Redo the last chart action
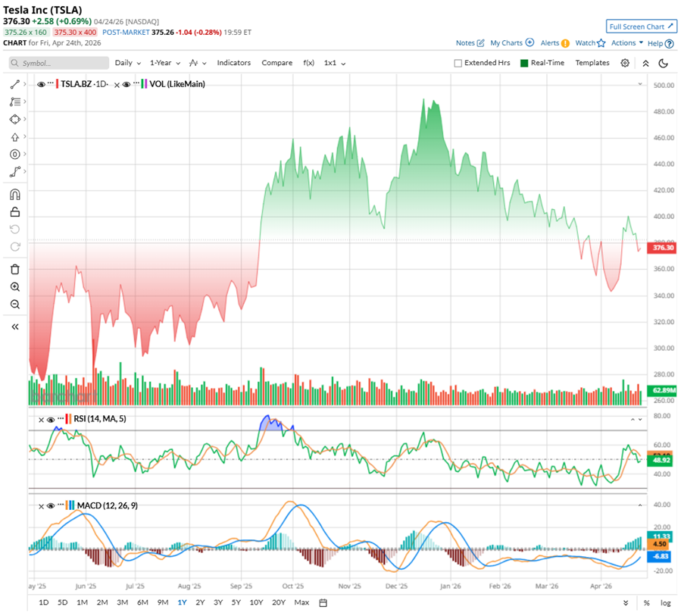This screenshot has height=616, width=684. pyautogui.click(x=15, y=247)
